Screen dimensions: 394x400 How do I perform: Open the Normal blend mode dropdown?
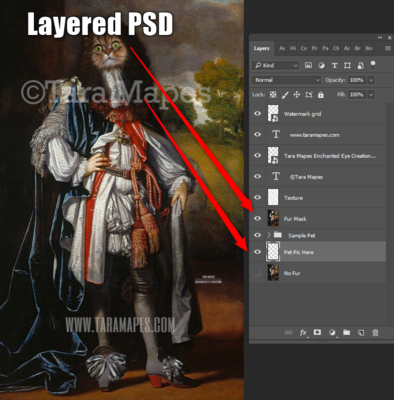pyautogui.click(x=286, y=80)
